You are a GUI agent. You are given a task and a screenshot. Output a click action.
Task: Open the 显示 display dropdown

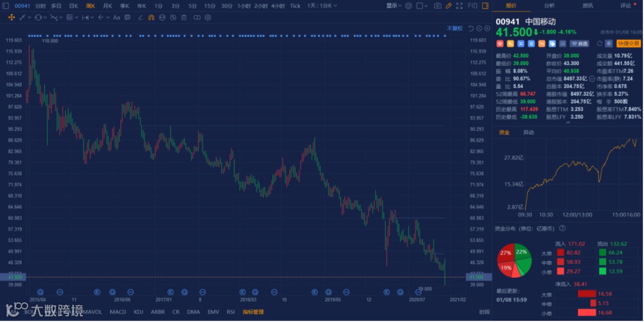pos(394,6)
